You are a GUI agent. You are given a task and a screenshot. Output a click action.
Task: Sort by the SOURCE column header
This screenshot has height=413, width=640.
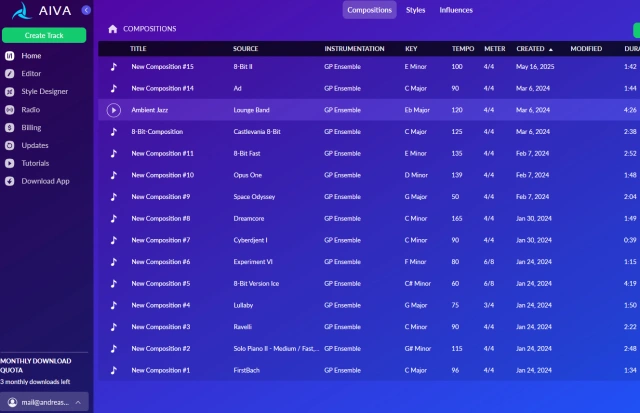point(245,49)
